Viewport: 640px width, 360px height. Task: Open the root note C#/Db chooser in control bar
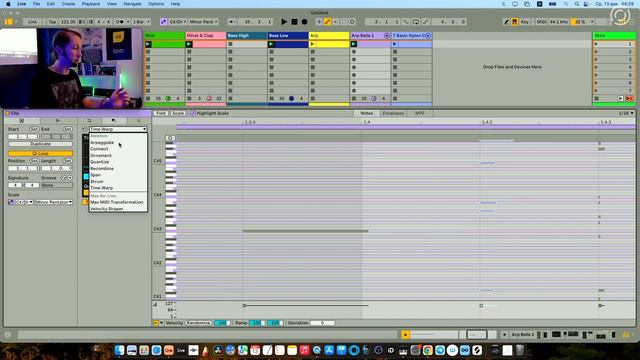[178, 22]
